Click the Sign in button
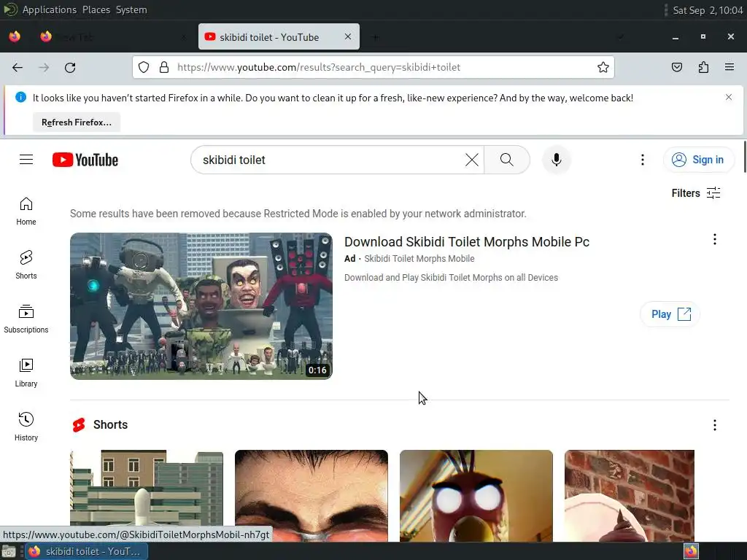The width and height of the screenshot is (747, 560). [x=698, y=160]
